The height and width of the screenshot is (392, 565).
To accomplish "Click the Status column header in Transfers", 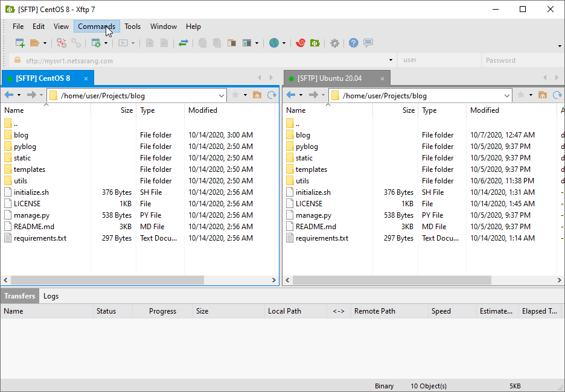I will [x=113, y=311].
